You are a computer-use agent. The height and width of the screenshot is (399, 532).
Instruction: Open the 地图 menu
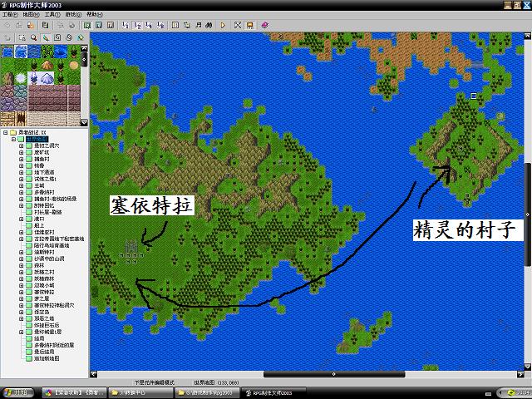point(31,15)
